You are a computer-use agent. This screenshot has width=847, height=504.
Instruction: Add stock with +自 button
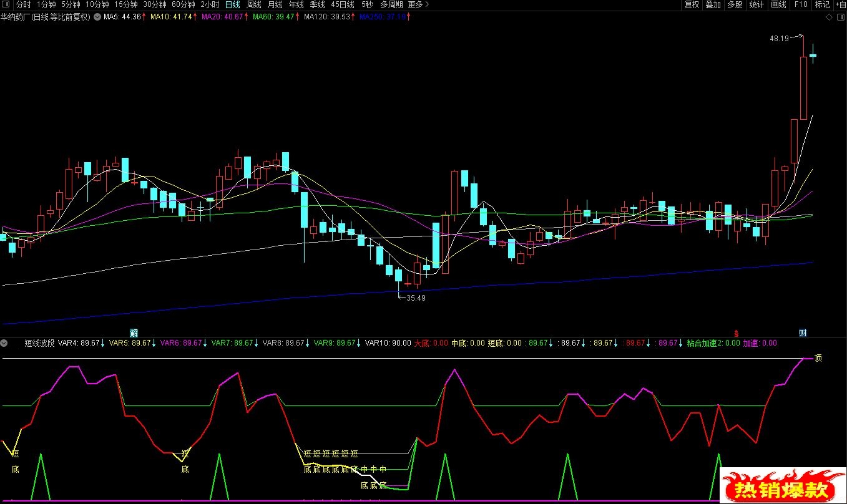click(x=840, y=4)
